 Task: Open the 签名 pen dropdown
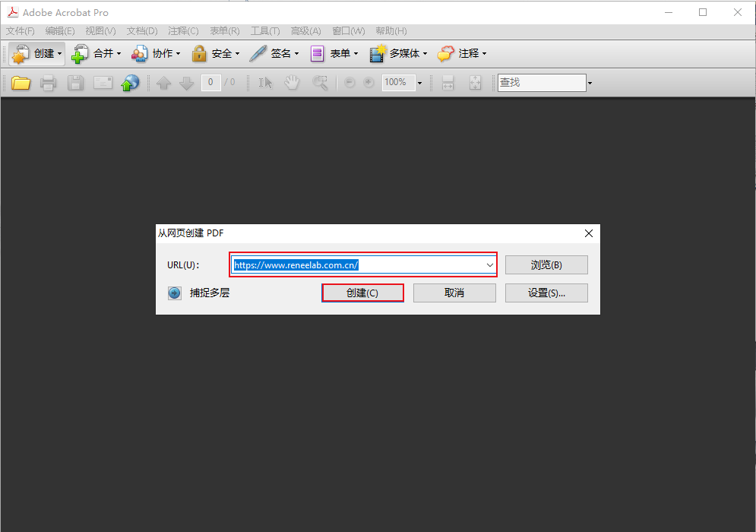pos(274,53)
